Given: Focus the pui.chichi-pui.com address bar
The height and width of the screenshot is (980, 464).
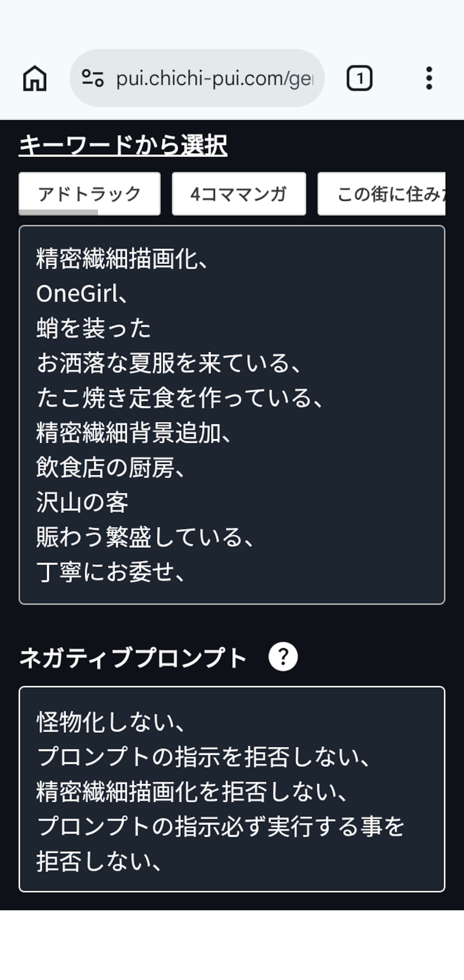Looking at the screenshot, I should pos(197,78).
